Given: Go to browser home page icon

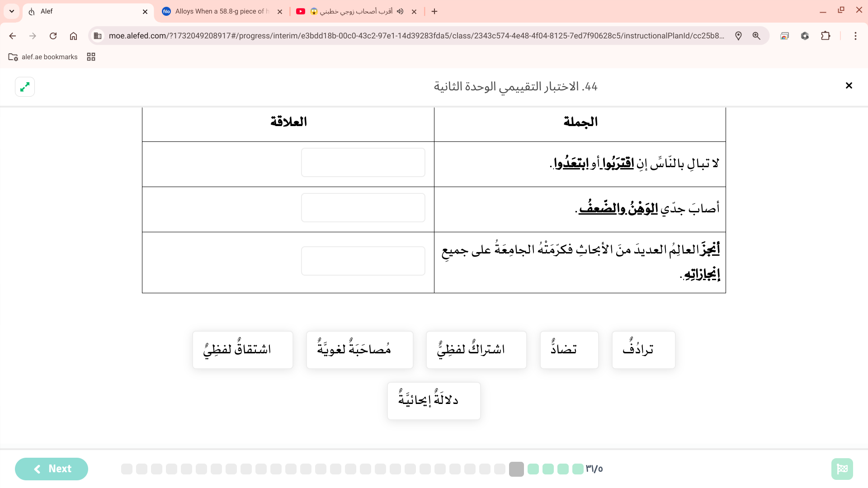Looking at the screenshot, I should click(x=73, y=36).
